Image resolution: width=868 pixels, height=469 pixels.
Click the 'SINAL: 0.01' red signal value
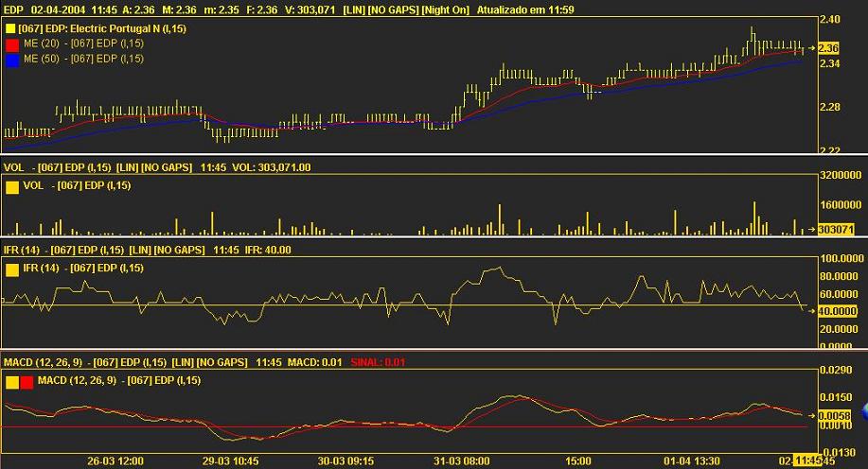pyautogui.click(x=378, y=362)
